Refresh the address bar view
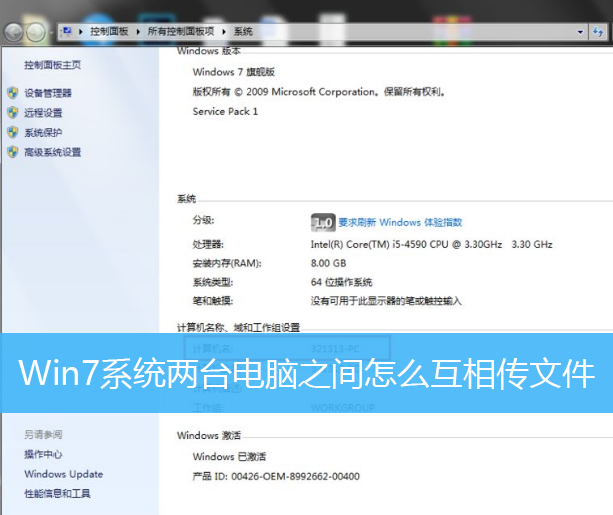 pos(598,32)
